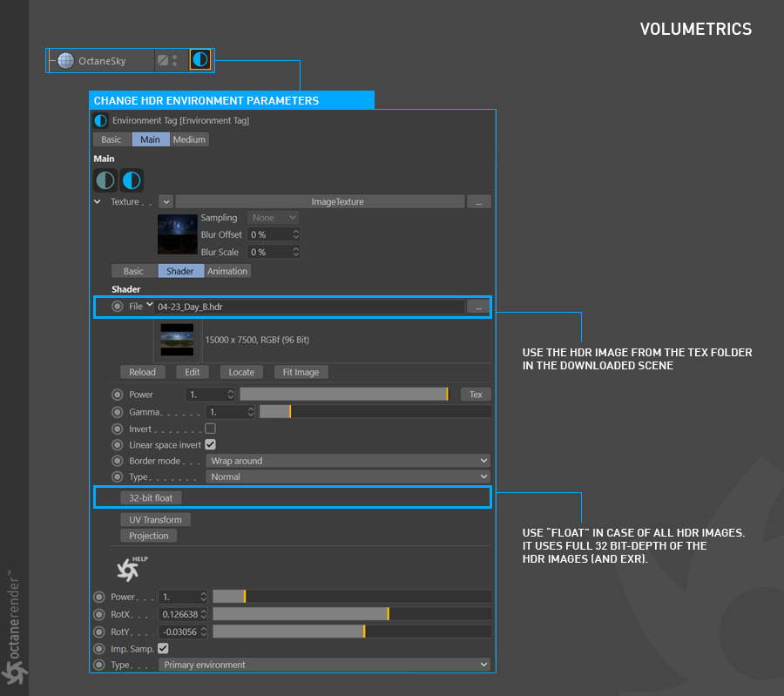Image resolution: width=784 pixels, height=696 pixels.
Task: Click the Environment Tag header icon
Action: [x=101, y=121]
